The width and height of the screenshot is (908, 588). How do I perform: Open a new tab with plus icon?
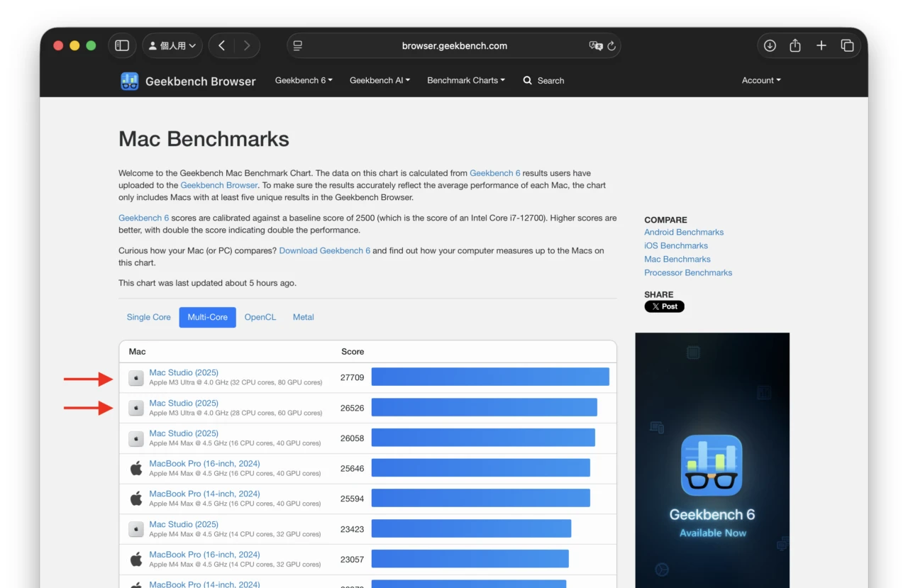point(821,45)
